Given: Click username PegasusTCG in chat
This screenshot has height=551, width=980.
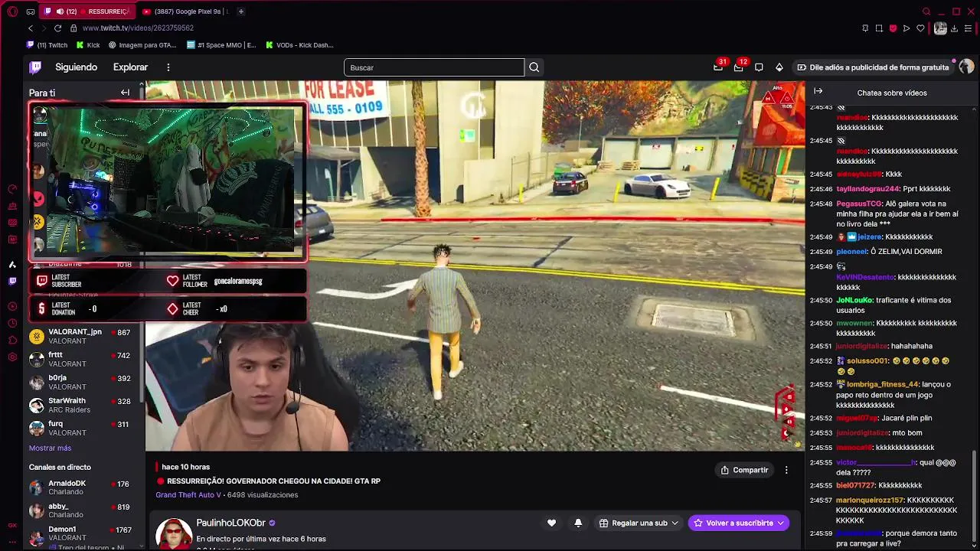Looking at the screenshot, I should click(858, 204).
